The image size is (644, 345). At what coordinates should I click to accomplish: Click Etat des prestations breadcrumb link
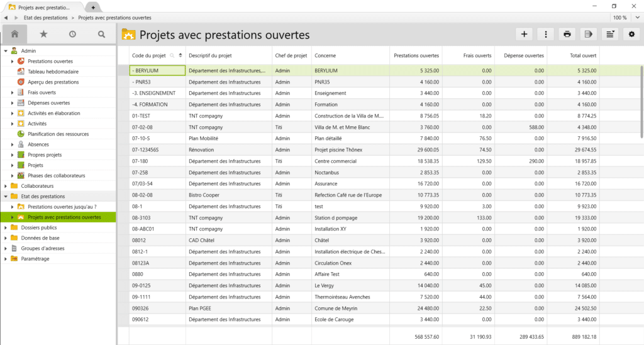(x=45, y=18)
